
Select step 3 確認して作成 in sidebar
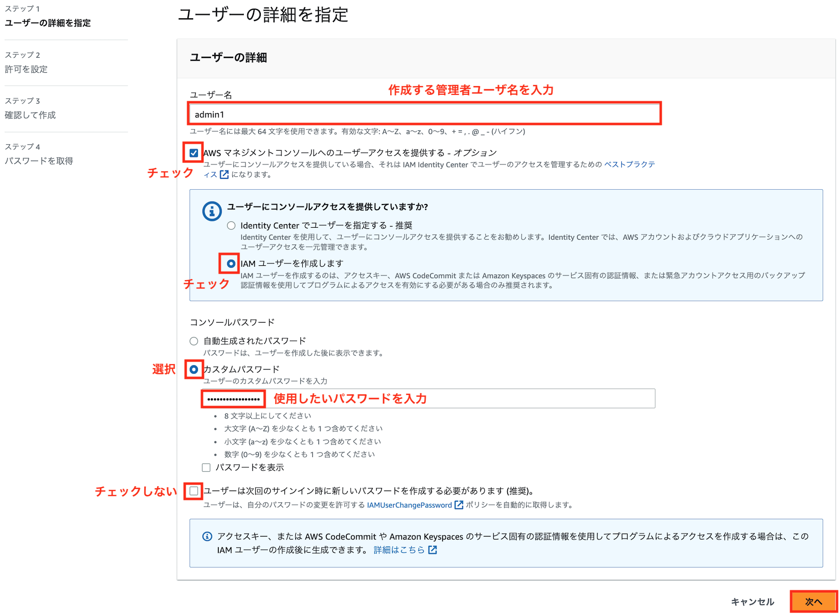(x=30, y=115)
